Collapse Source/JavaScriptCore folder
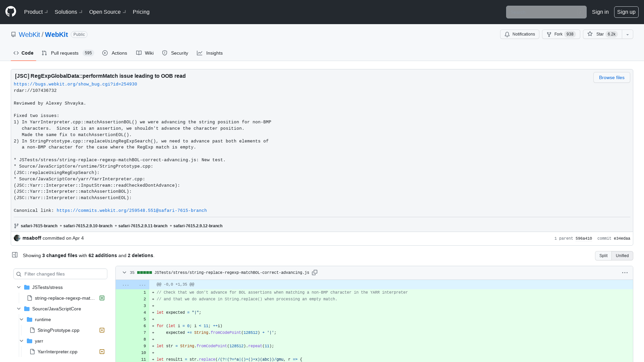Screen dimensions: 644x362 [x=18, y=308]
